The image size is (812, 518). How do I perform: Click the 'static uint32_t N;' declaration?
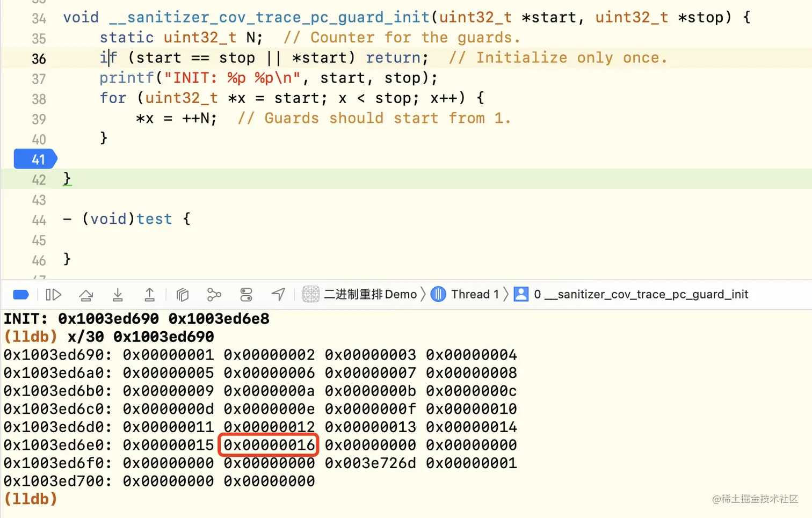[181, 38]
